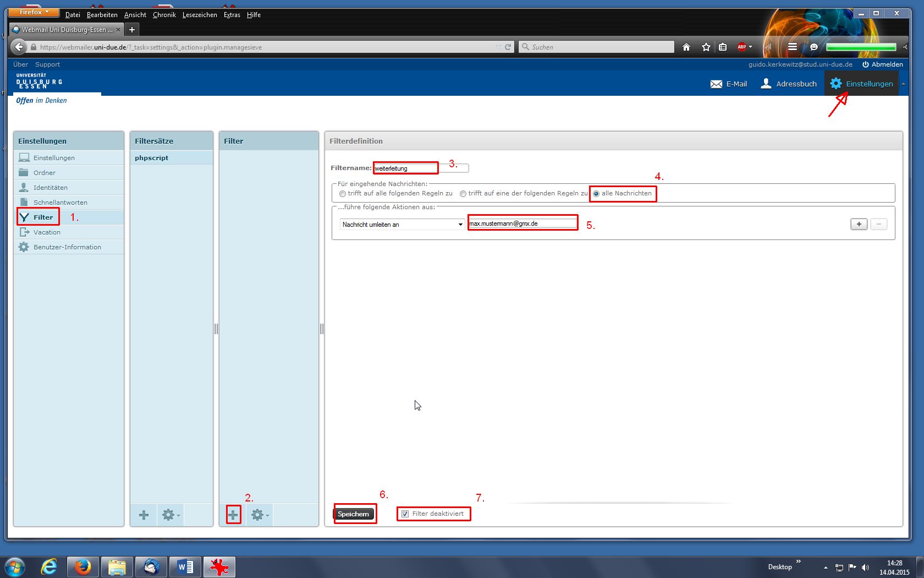Expand the filter actions gear menu

pyautogui.click(x=259, y=515)
